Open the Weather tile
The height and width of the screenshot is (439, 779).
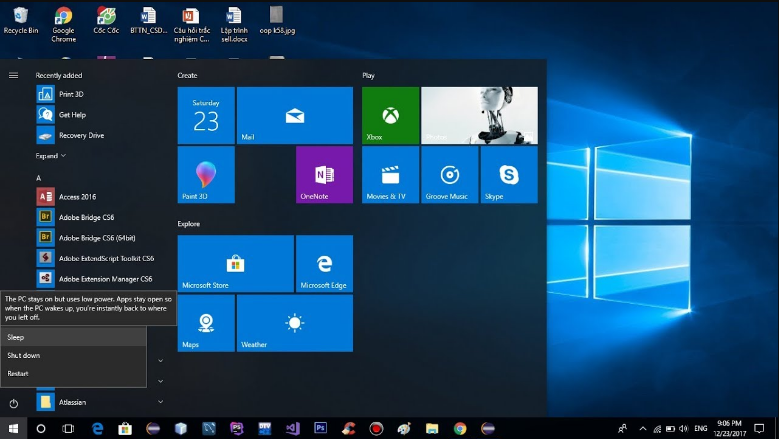click(x=295, y=323)
